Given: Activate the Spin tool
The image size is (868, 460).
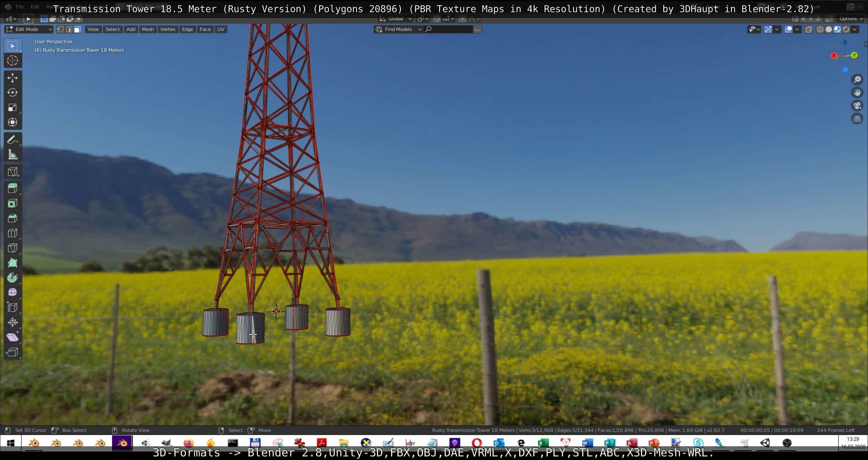Looking at the screenshot, I should point(13,277).
